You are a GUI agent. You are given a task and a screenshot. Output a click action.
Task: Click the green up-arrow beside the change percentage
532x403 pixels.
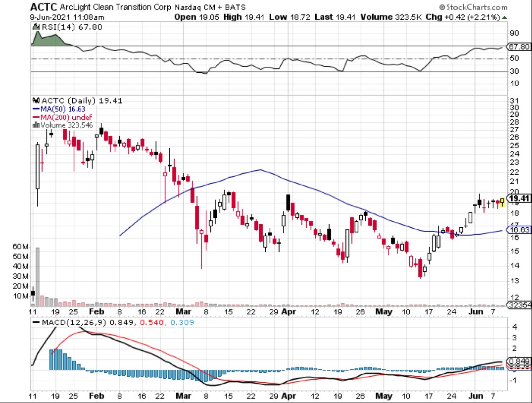(x=505, y=17)
